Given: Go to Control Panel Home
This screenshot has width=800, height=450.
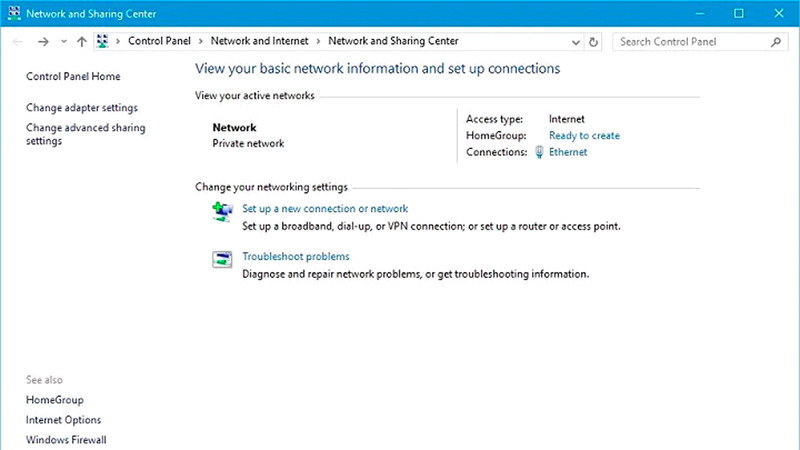Looking at the screenshot, I should [74, 76].
